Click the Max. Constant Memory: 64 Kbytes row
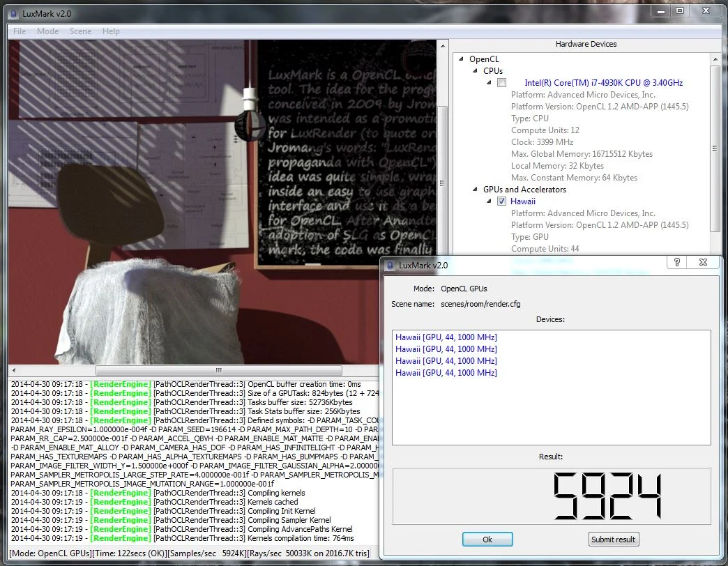The image size is (728, 566). click(574, 178)
